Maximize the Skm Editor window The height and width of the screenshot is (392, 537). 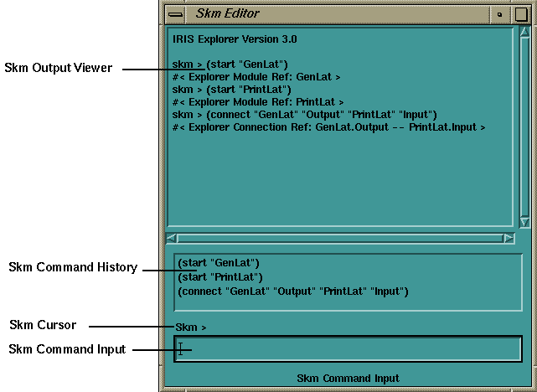pyautogui.click(x=520, y=13)
